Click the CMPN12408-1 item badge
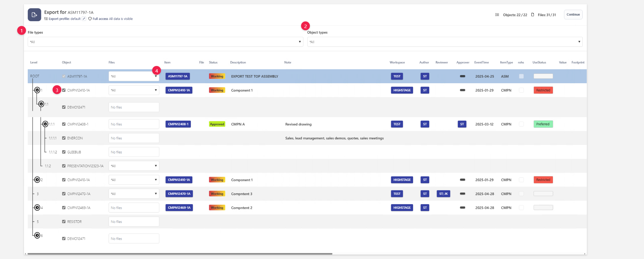Image resolution: width=644 pixels, height=259 pixels. pyautogui.click(x=178, y=124)
